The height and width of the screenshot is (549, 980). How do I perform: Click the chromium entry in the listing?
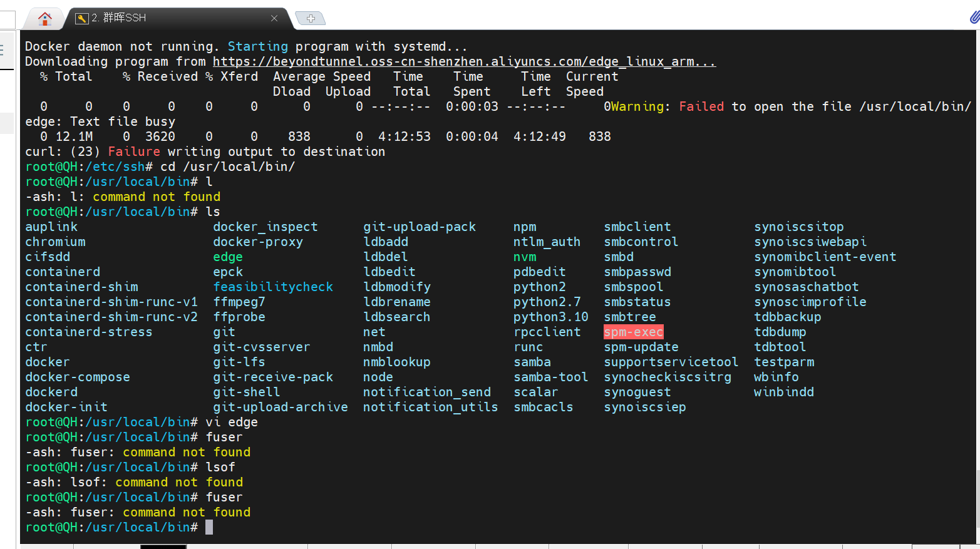(x=55, y=242)
